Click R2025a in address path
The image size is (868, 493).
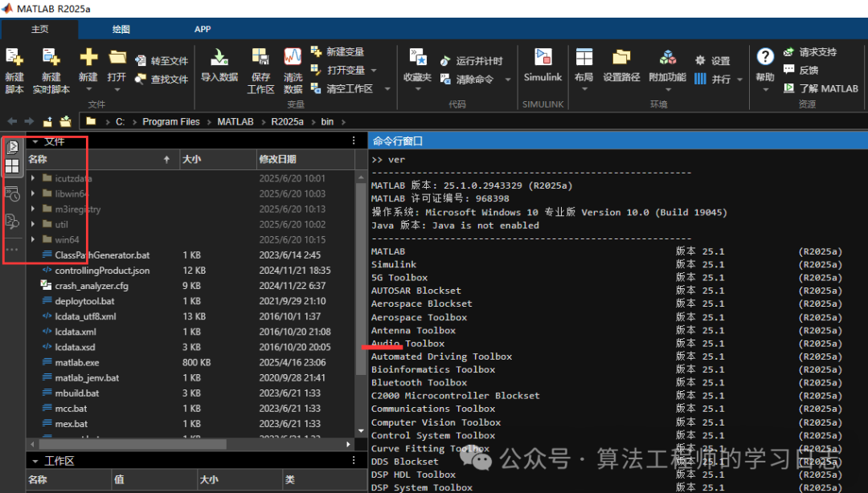[287, 122]
